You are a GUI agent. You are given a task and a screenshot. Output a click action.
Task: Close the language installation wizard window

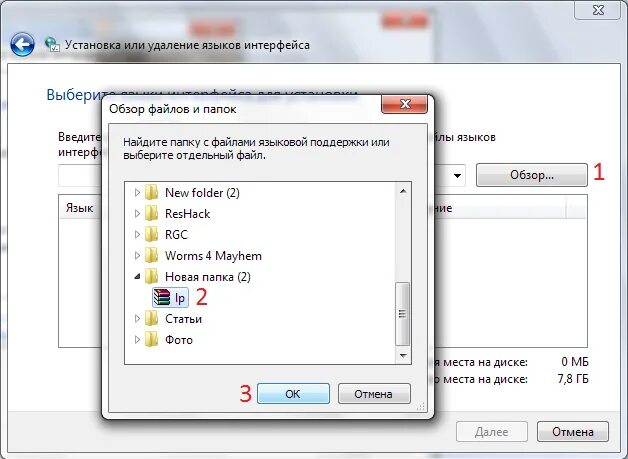click(598, 10)
